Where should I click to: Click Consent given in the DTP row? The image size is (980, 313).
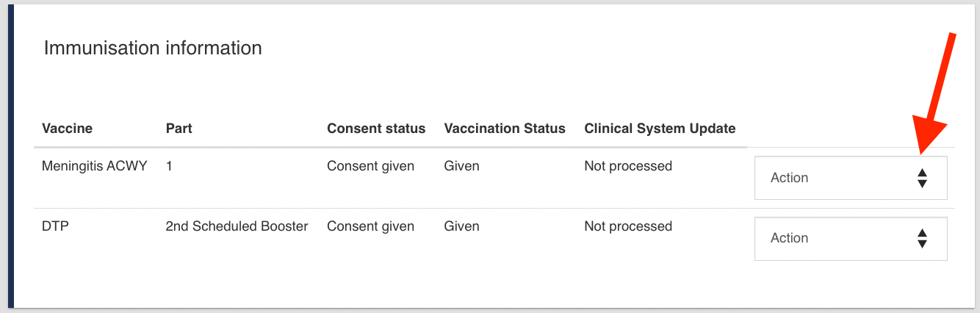click(370, 226)
